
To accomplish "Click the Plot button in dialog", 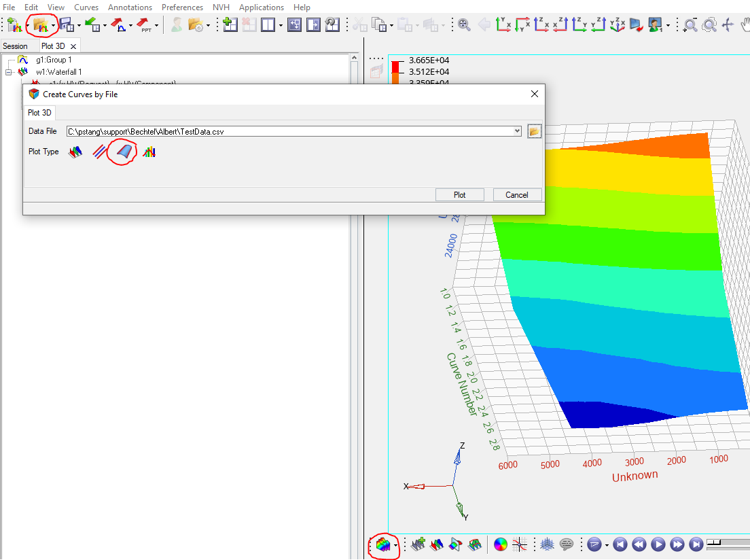I will coord(460,195).
